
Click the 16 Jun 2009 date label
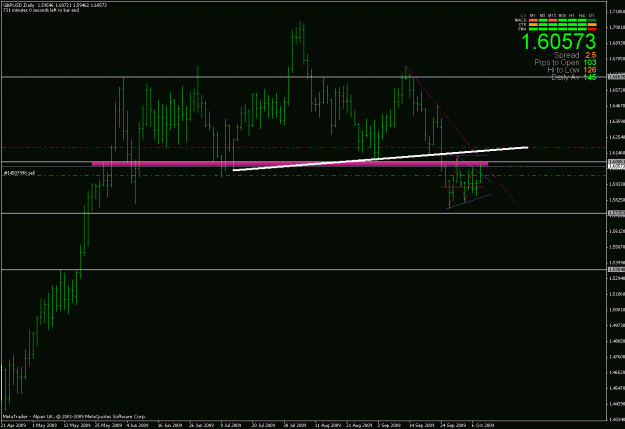tap(170, 425)
